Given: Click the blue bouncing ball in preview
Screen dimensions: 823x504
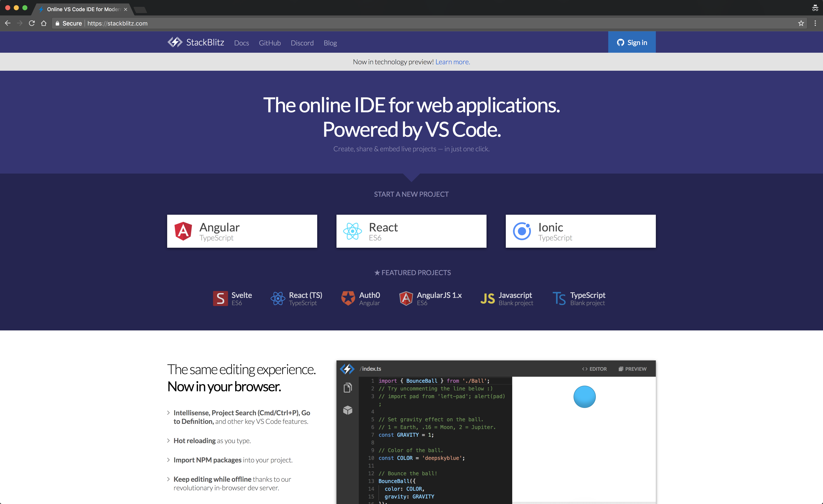Looking at the screenshot, I should [x=584, y=397].
